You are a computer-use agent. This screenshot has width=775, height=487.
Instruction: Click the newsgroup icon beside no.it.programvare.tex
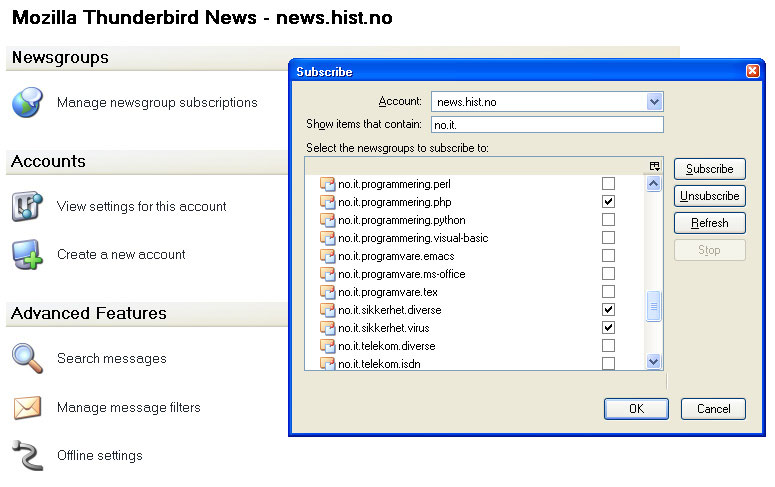[x=327, y=292]
